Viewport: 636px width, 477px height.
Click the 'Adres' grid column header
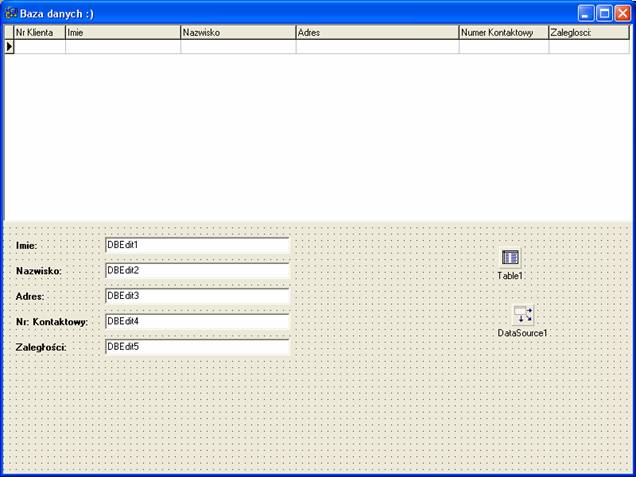(376, 33)
